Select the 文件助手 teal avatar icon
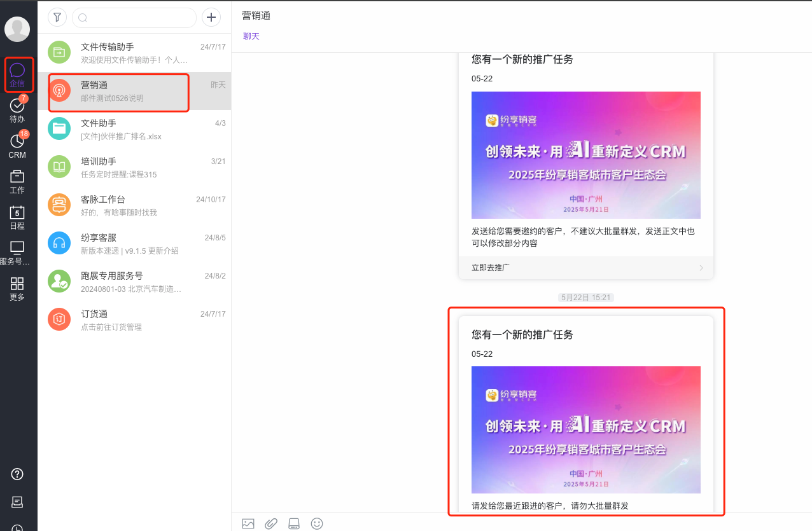This screenshot has height=531, width=812. (x=59, y=128)
